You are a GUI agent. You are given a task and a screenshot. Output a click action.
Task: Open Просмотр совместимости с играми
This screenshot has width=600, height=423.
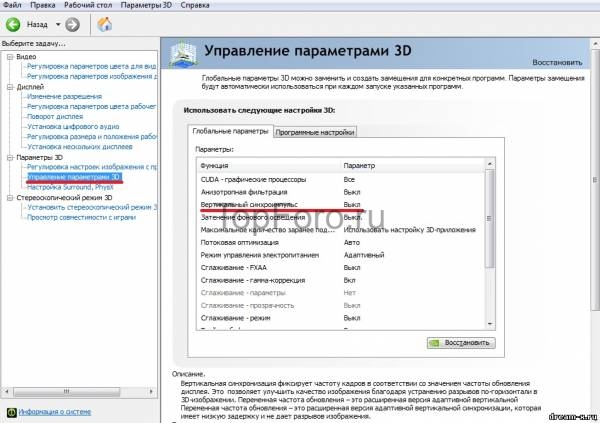tap(81, 217)
